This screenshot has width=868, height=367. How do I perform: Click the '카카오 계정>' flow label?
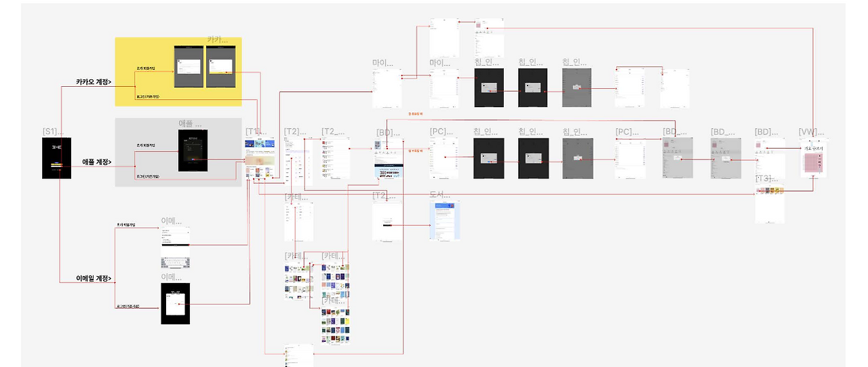(x=94, y=82)
